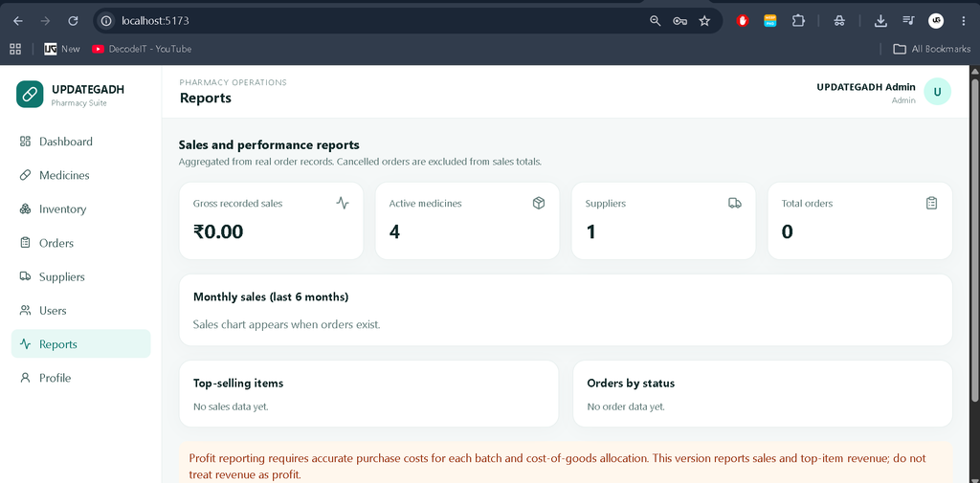Screen dimensions: 980x483
Task: Click the Users people icon
Action: click(x=25, y=310)
